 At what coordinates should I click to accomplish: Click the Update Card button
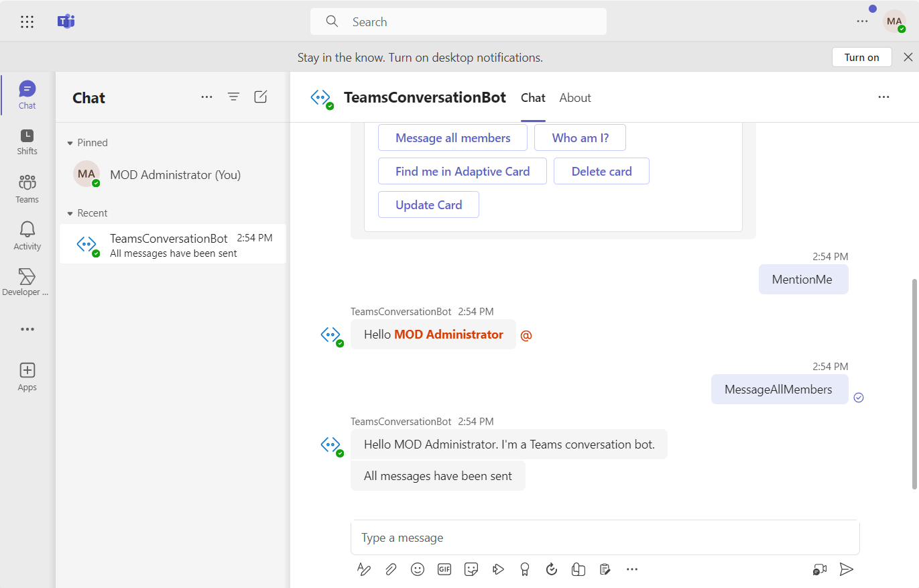(428, 204)
